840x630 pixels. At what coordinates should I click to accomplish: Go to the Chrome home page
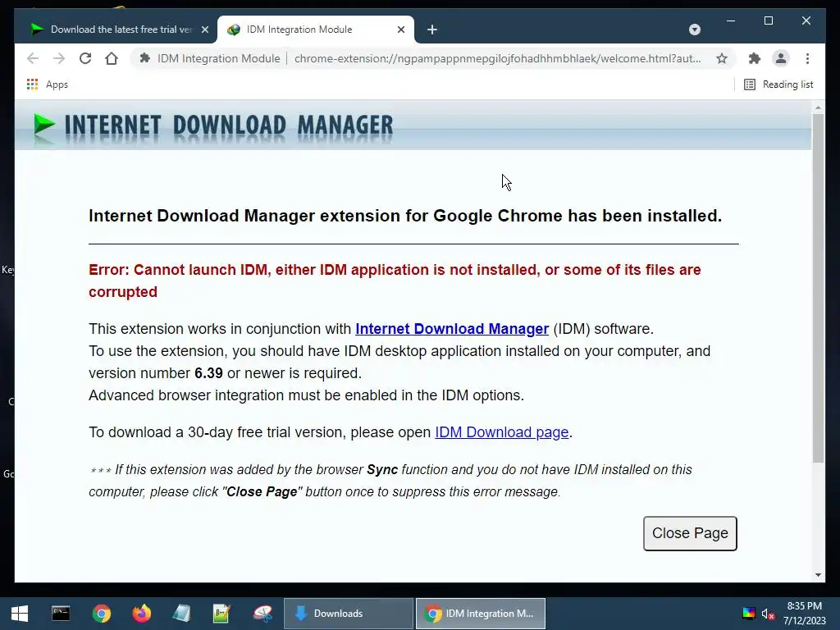click(112, 58)
